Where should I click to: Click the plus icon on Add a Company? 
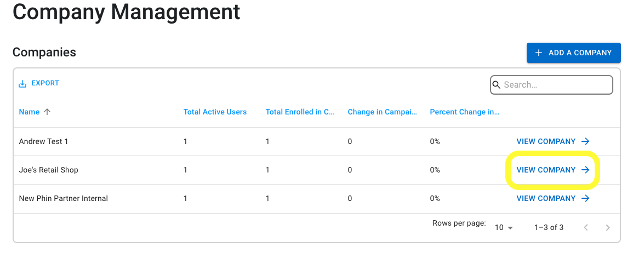click(539, 53)
